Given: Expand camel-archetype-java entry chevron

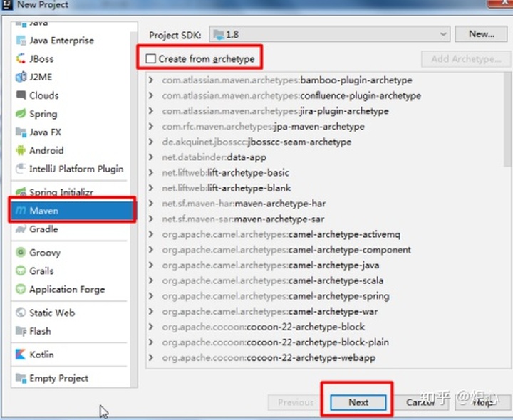Looking at the screenshot, I should tap(151, 265).
